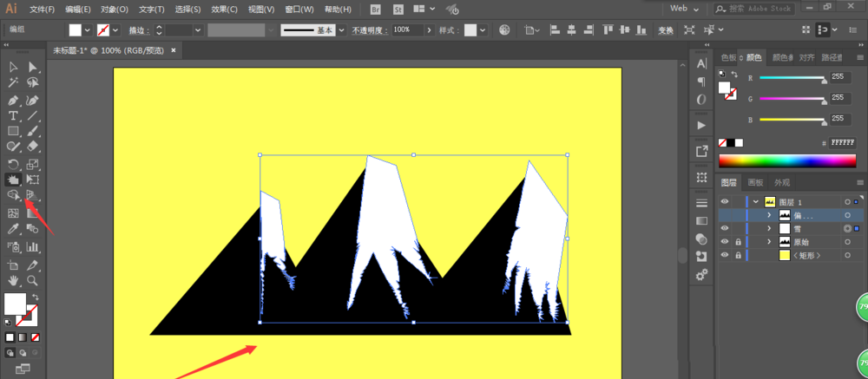Click the R channel slider
The width and height of the screenshot is (868, 379).
click(792, 78)
